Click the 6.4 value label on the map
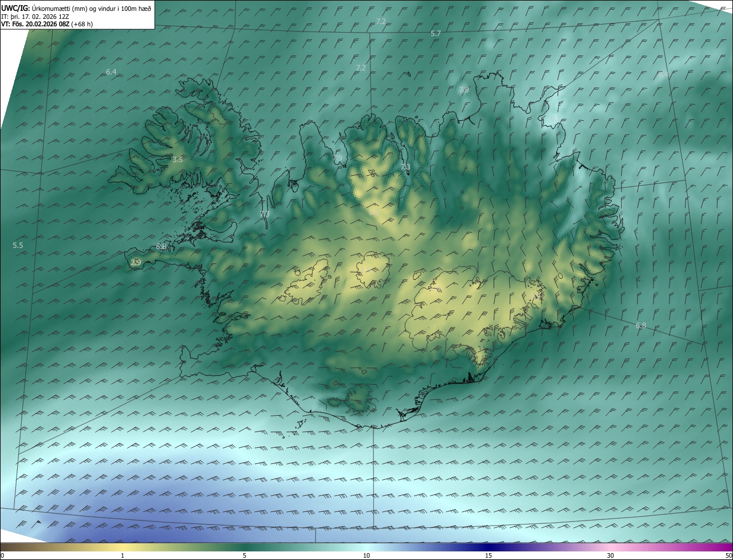The height and width of the screenshot is (560, 733). coord(111,72)
